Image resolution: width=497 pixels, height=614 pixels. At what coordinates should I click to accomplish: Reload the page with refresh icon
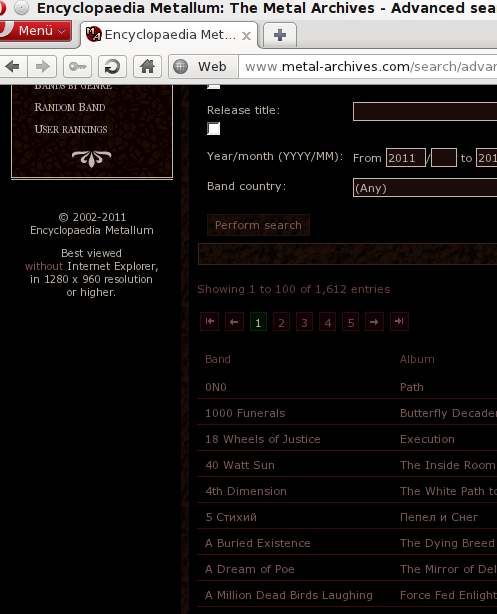pos(112,67)
